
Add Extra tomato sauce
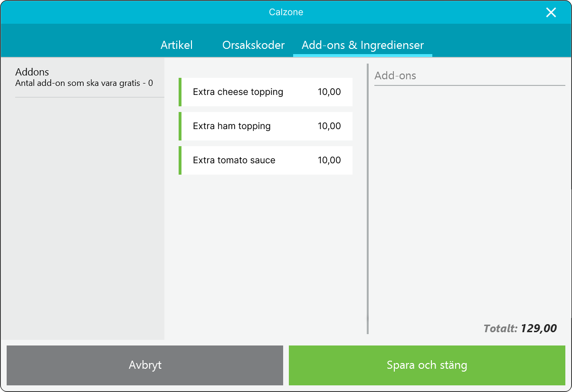click(x=234, y=160)
